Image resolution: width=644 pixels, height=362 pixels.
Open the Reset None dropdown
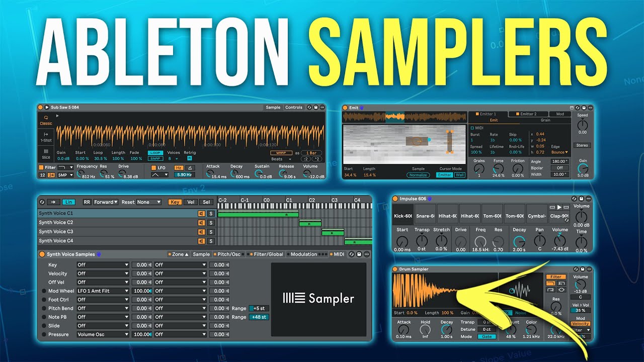(148, 202)
